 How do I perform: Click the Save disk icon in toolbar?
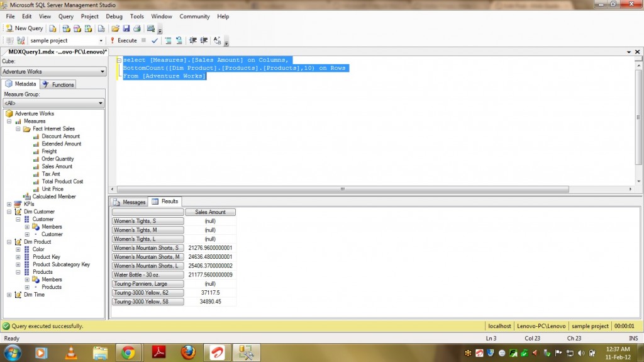126,28
